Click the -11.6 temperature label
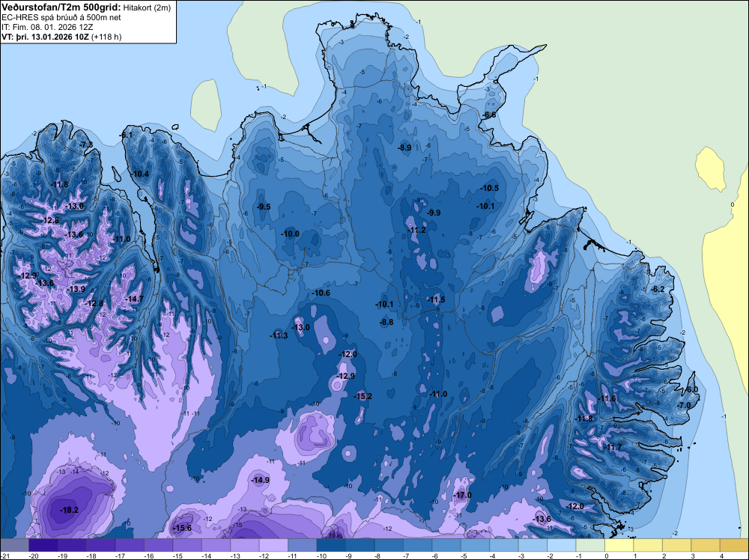Image resolution: width=749 pixels, height=560 pixels. click(x=607, y=398)
